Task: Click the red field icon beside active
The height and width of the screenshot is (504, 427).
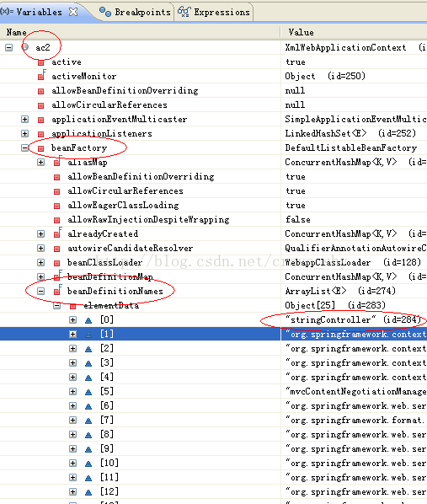Action: pos(40,62)
